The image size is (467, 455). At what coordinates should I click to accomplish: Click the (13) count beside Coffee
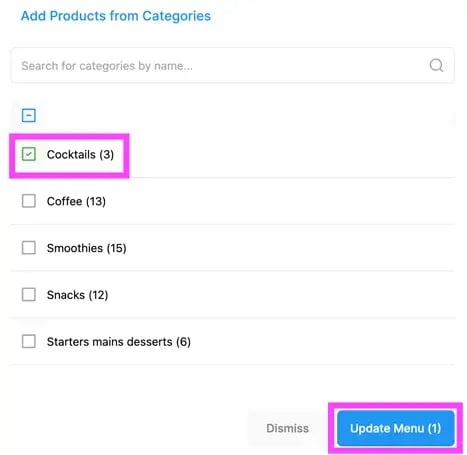(x=96, y=201)
